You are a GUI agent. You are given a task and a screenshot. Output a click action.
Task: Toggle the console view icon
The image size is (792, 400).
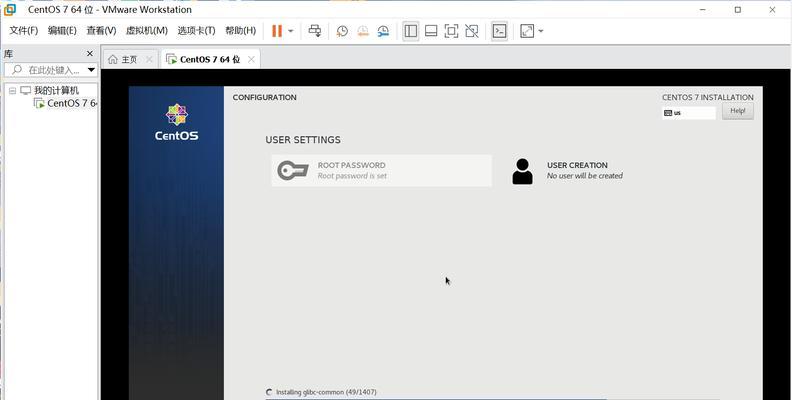point(499,31)
